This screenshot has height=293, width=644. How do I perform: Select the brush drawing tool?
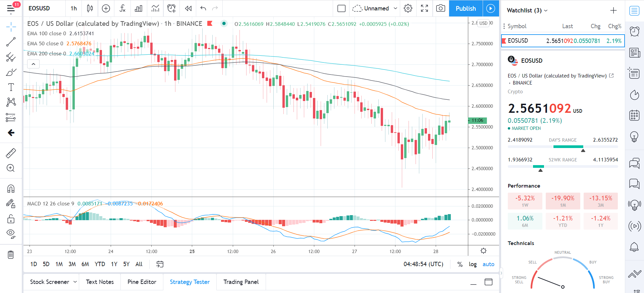click(x=11, y=72)
